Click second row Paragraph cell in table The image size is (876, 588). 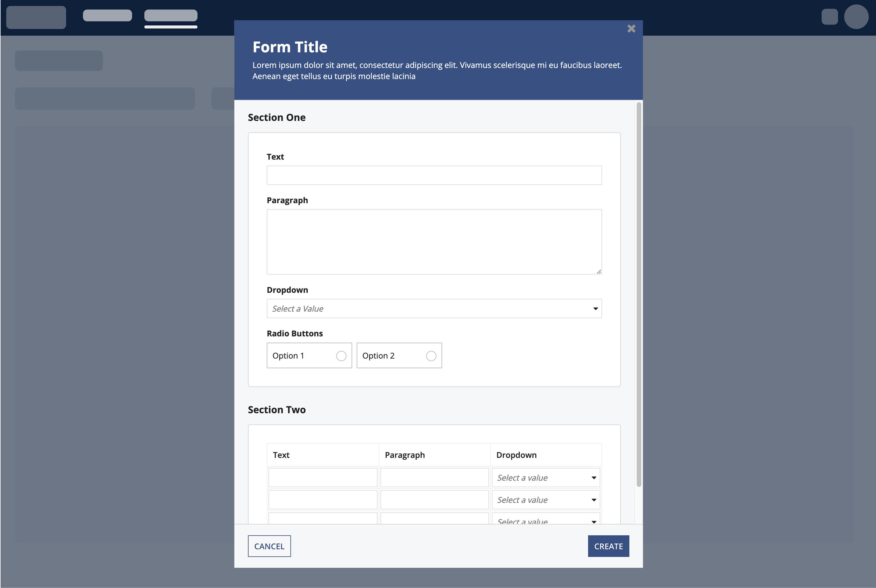coord(434,499)
